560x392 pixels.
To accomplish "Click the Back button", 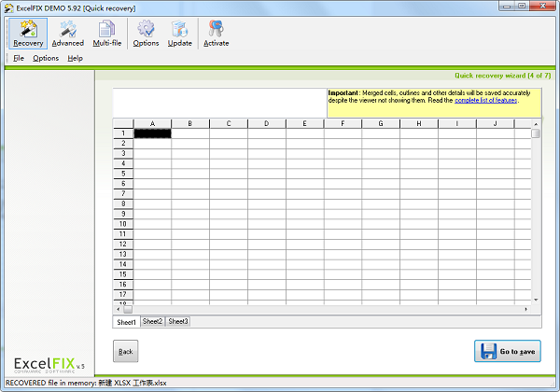I will tap(125, 352).
